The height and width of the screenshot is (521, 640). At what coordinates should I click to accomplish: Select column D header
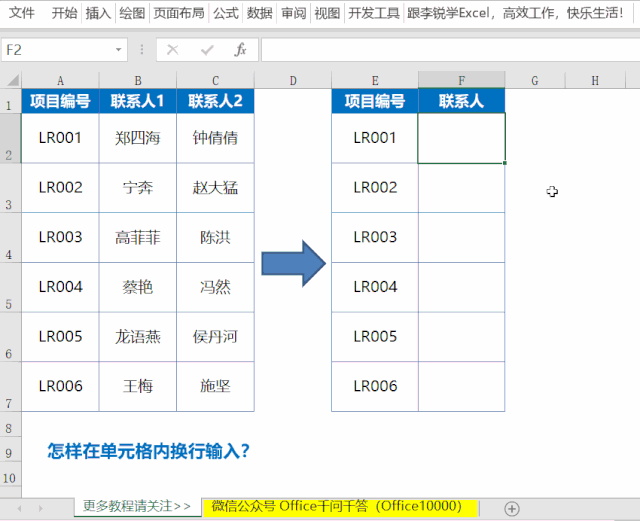coord(293,80)
